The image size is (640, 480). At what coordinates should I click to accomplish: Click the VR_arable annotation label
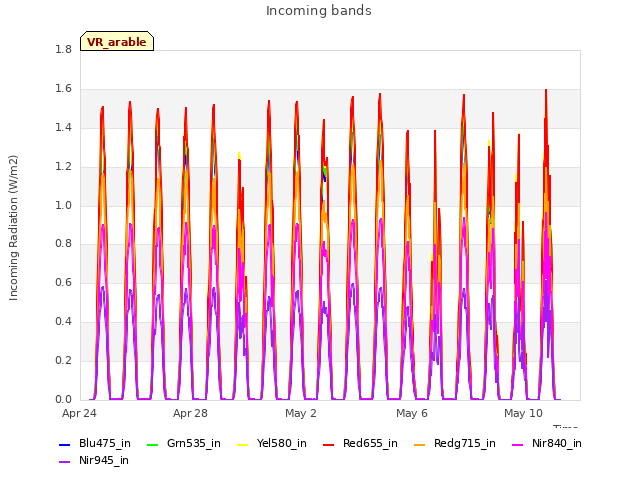tap(117, 42)
